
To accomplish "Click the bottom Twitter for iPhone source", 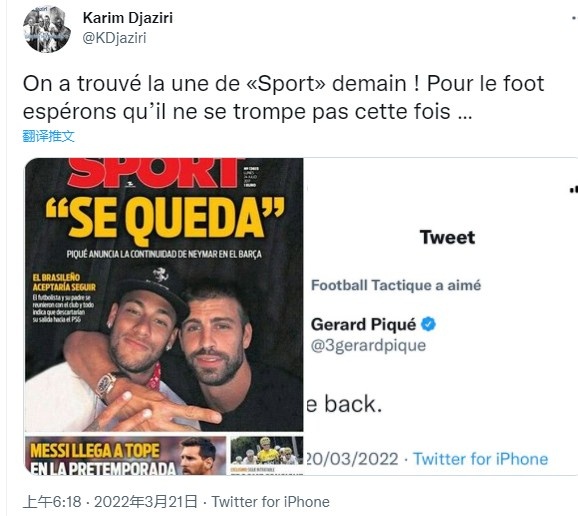I will pos(270,502).
